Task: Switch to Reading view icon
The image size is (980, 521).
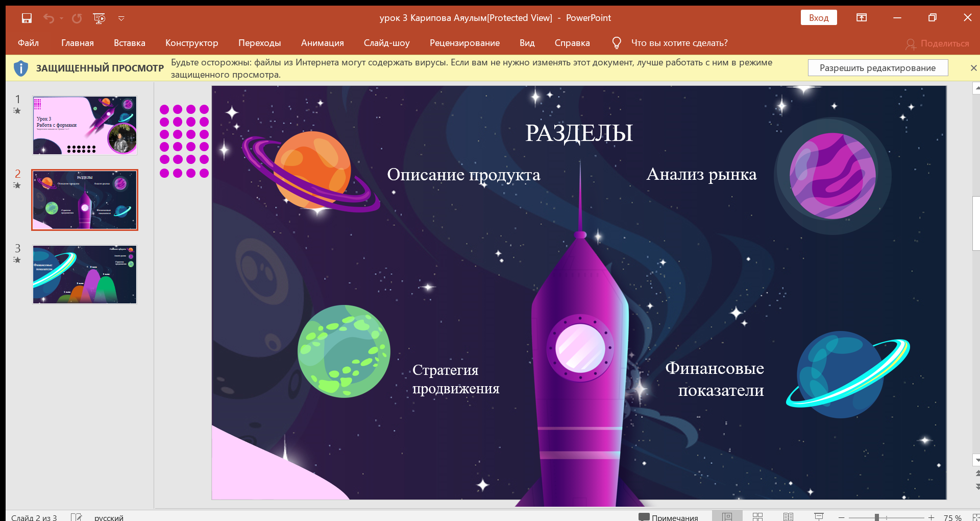Action: (x=789, y=517)
